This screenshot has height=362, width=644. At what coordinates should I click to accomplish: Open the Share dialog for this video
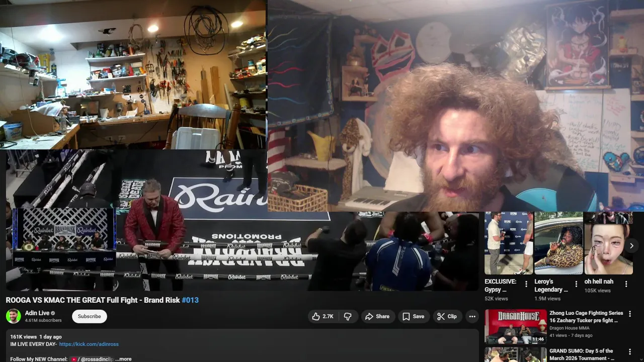pyautogui.click(x=377, y=316)
